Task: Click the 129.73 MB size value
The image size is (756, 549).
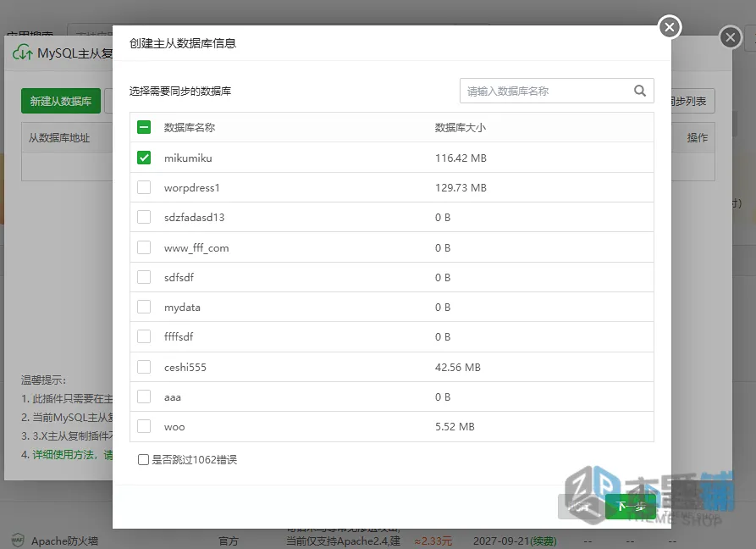Action: (x=461, y=188)
